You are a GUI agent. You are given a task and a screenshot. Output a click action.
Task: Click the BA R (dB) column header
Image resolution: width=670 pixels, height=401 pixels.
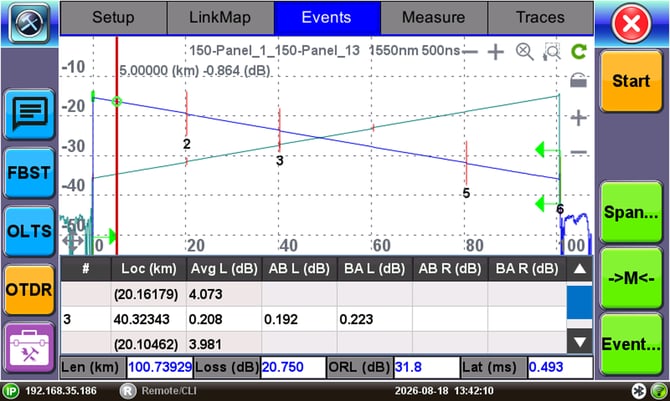click(x=527, y=269)
